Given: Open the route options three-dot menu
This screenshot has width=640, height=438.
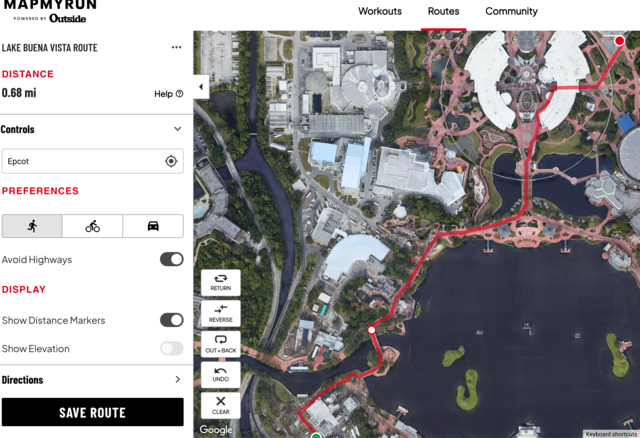Looking at the screenshot, I should [176, 47].
